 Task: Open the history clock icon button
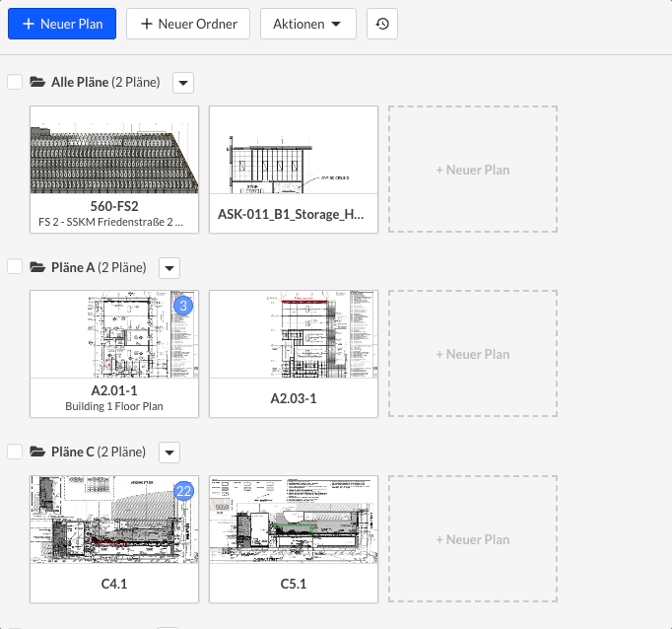tap(382, 24)
